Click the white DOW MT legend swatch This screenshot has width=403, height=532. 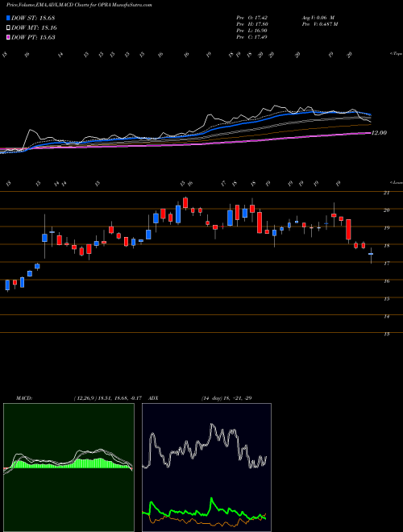click(x=8, y=28)
